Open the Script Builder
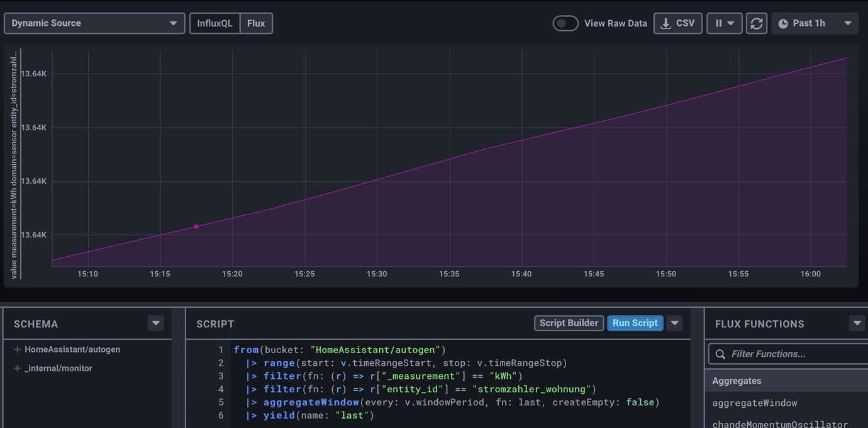This screenshot has height=428, width=868. (569, 323)
